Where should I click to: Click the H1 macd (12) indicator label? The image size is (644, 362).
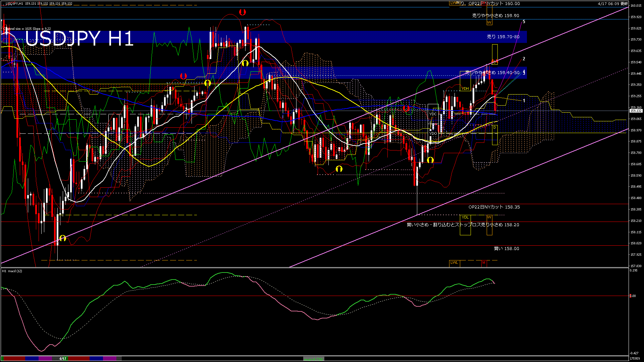coord(12,271)
